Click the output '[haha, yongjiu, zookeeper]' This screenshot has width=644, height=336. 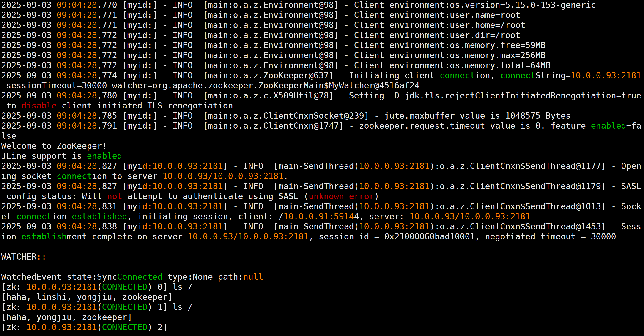66,317
